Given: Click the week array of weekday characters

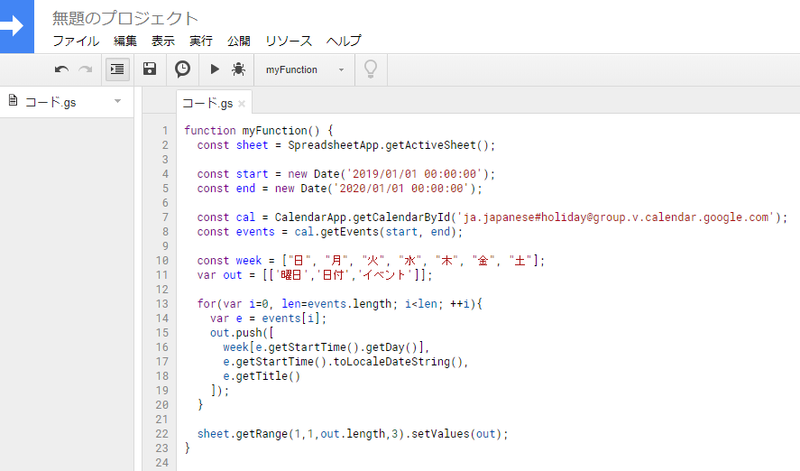Looking at the screenshot, I should point(410,261).
